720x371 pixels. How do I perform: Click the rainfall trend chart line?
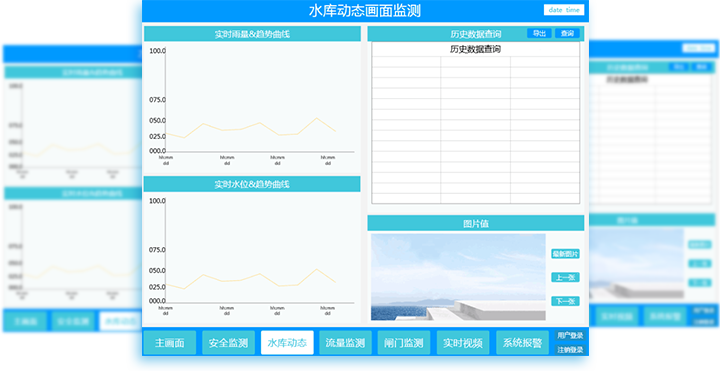pos(250,128)
